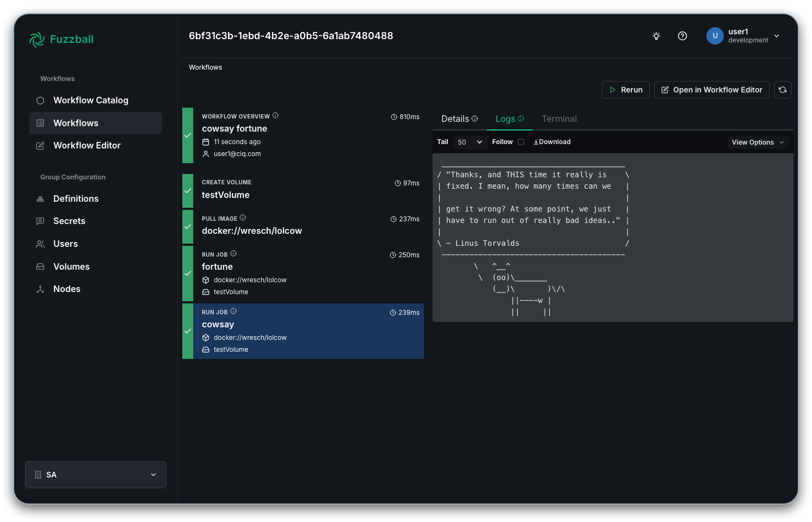Select the Create Volume testVolume step
Viewport: 812px width, 522px height.
pos(303,191)
